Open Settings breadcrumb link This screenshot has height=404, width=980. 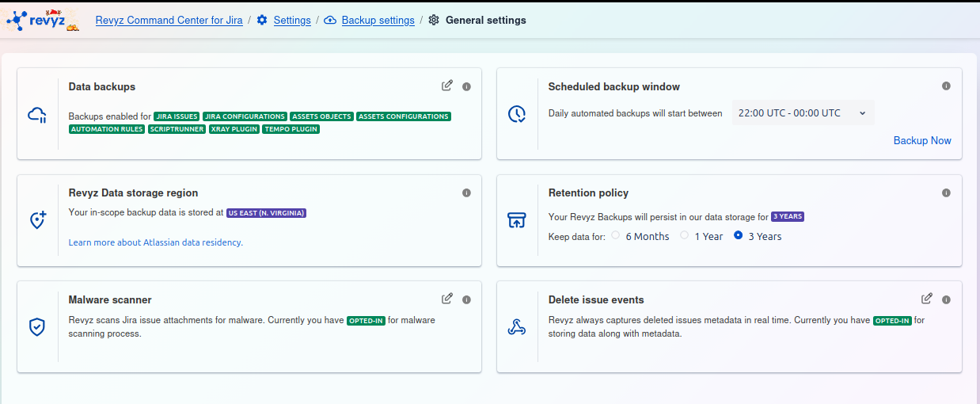click(291, 21)
